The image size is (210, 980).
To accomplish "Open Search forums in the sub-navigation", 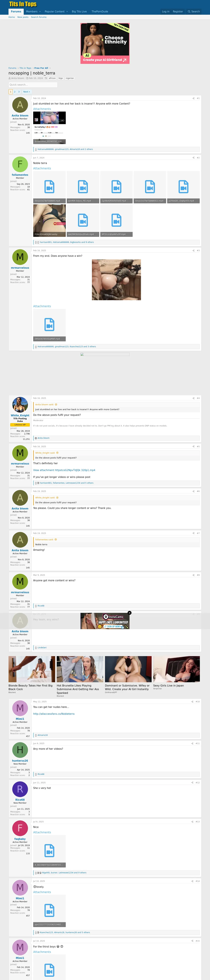I will (38, 17).
